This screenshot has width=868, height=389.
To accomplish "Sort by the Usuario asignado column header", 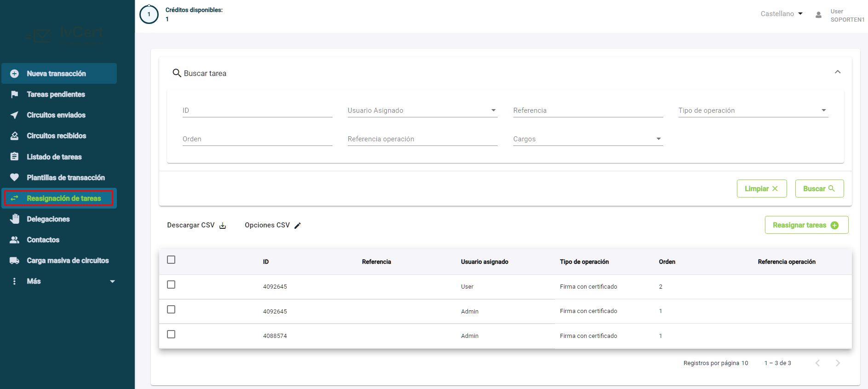I will click(x=484, y=262).
